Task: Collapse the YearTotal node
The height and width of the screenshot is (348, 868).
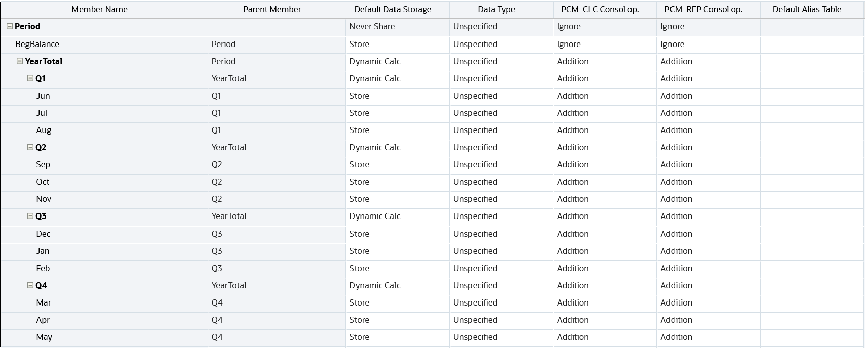Action: point(20,61)
